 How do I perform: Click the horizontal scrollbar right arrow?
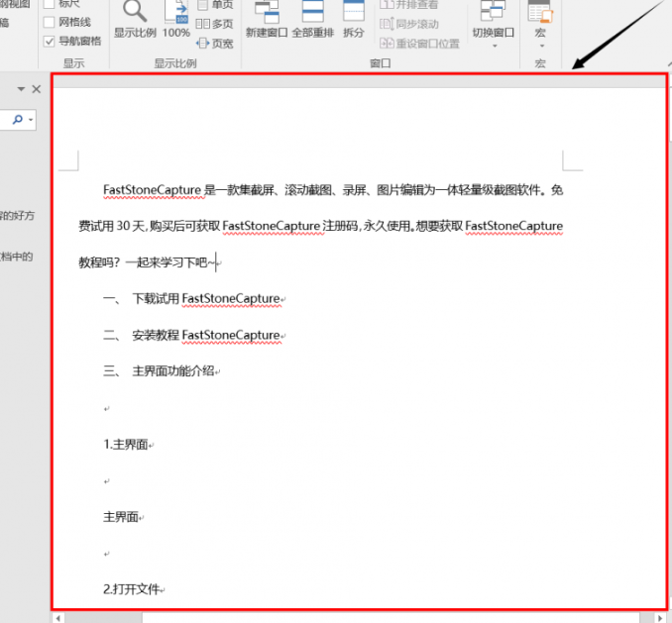[x=660, y=618]
